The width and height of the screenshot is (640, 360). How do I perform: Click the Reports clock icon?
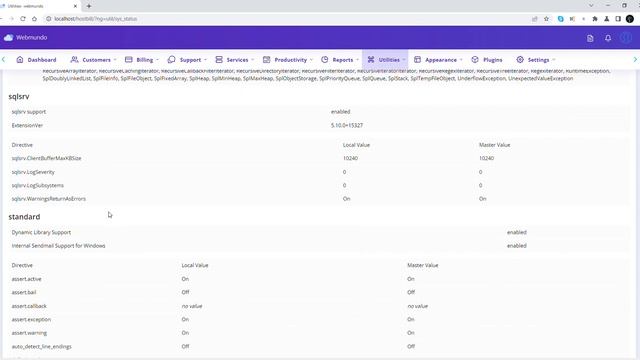(324, 60)
